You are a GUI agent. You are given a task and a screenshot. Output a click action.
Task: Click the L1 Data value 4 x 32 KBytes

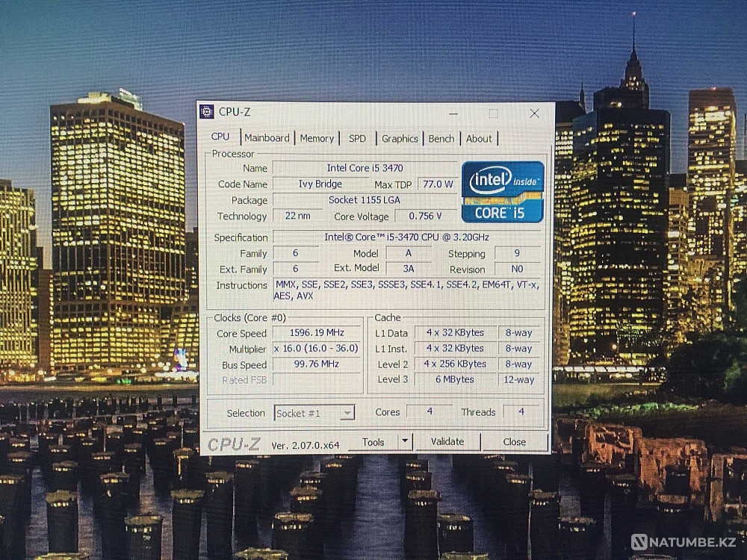coord(455,333)
